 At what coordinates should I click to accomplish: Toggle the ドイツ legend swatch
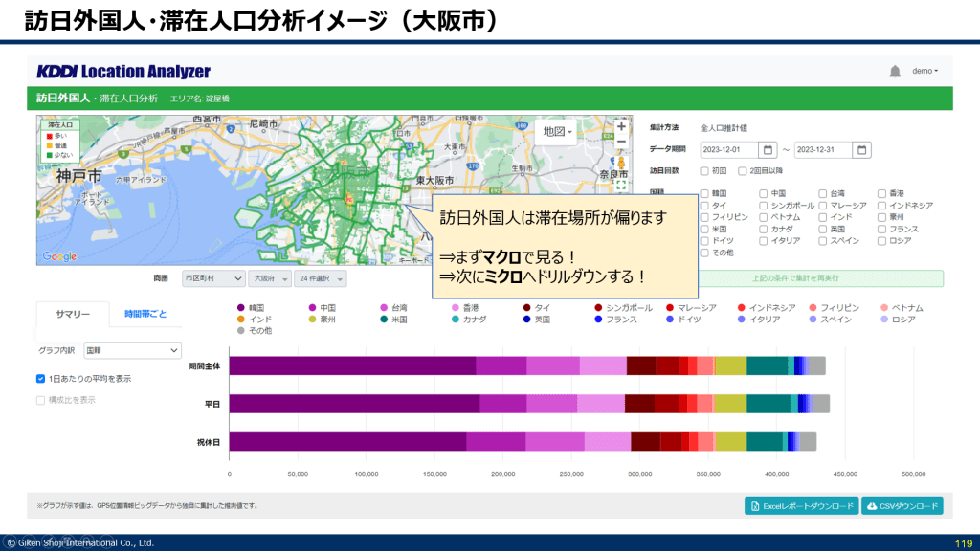pos(670,320)
